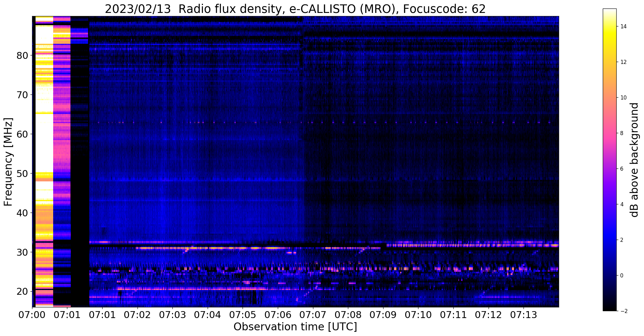644x336 pixels.
Task: Click the 07:11 tick on the time axis
Action: (453, 315)
